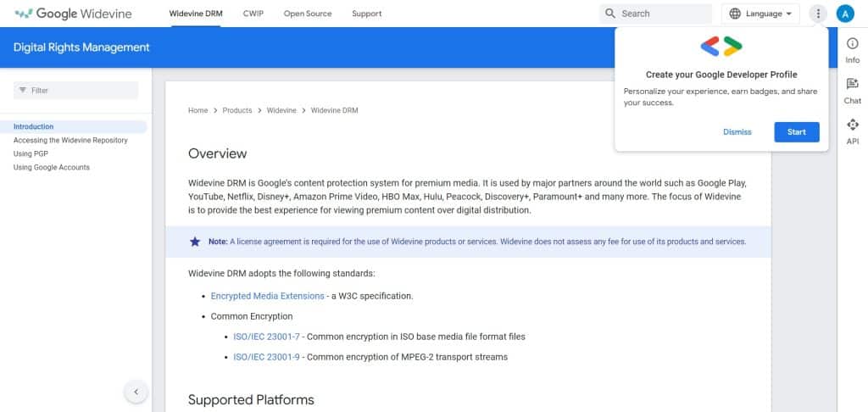Click the Filter field in sidebar
Image resolution: width=868 pixels, height=412 pixels.
pyautogui.click(x=75, y=90)
